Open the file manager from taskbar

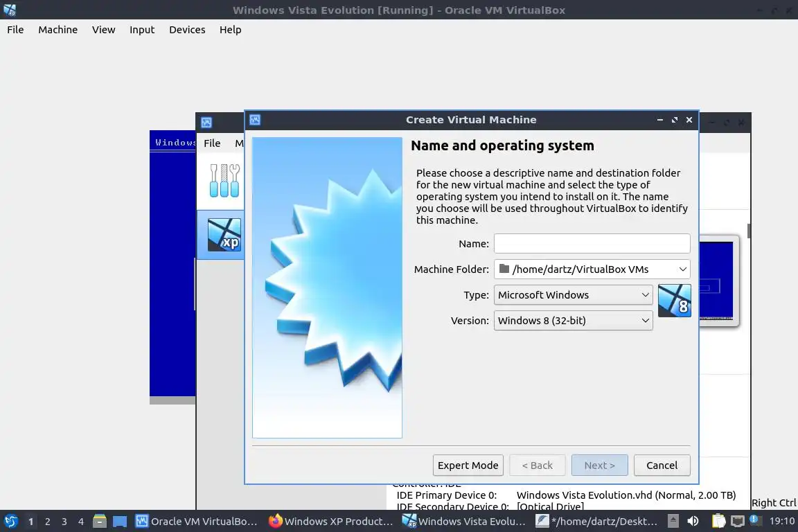pyautogui.click(x=100, y=522)
